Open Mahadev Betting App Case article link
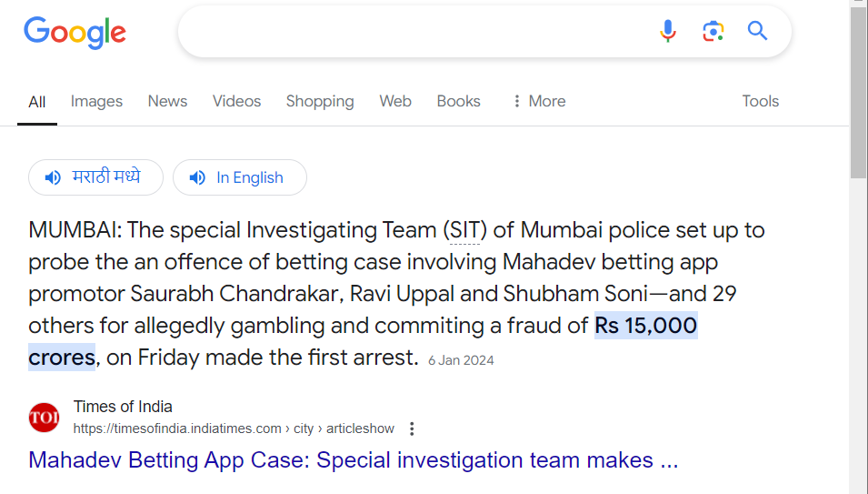868x494 pixels. [x=354, y=460]
